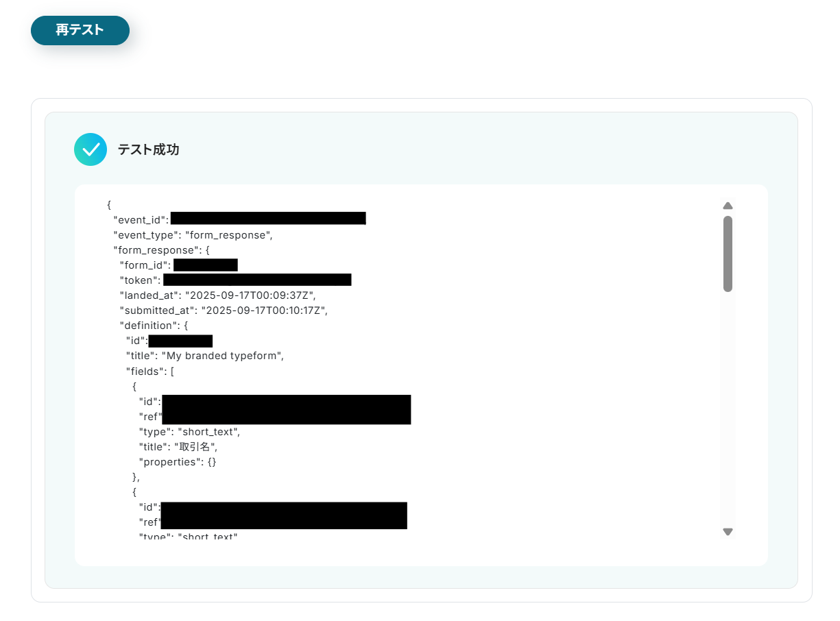Viewport: 840px width, 621px height.
Task: Click the 再テスト button
Action: (80, 31)
